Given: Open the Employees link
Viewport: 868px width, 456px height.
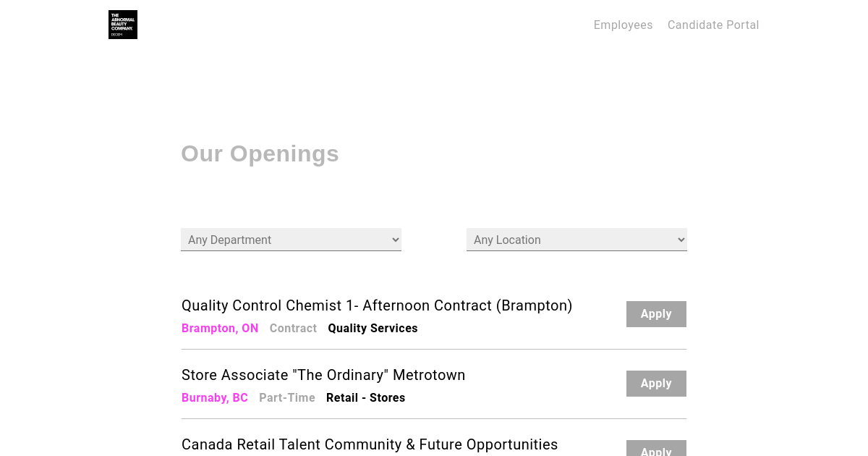Looking at the screenshot, I should pos(623,25).
